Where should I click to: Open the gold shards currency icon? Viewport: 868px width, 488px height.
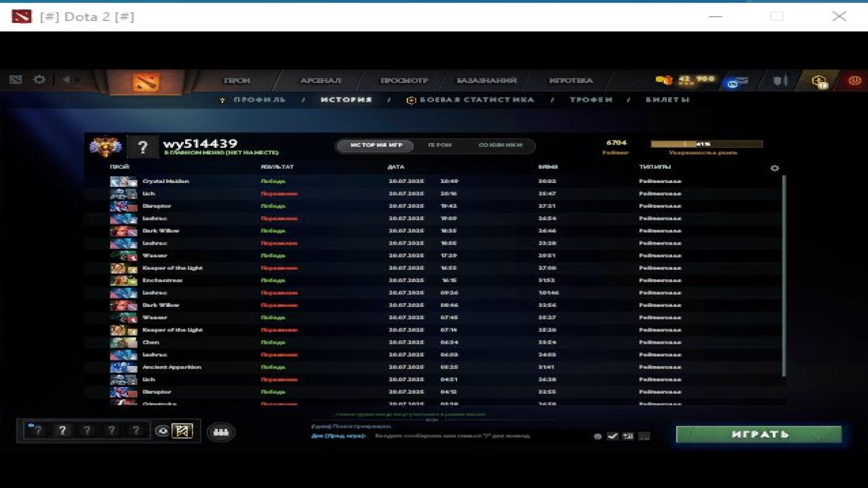664,80
